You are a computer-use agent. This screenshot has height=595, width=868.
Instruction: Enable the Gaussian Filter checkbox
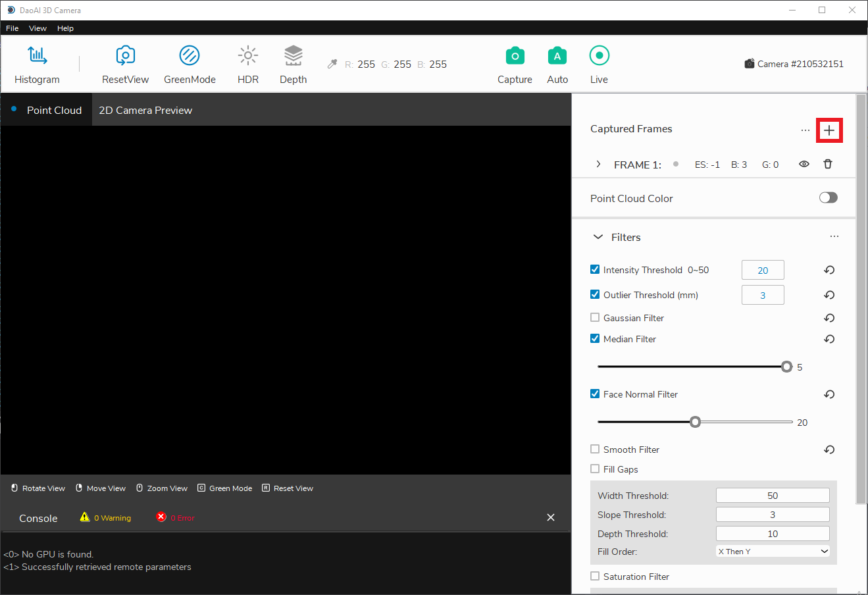pos(595,318)
